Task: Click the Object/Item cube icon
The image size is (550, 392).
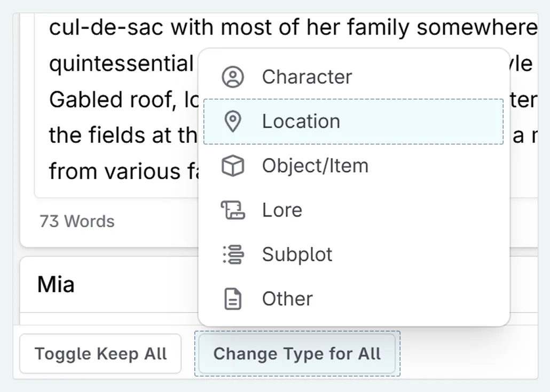Action: [232, 165]
